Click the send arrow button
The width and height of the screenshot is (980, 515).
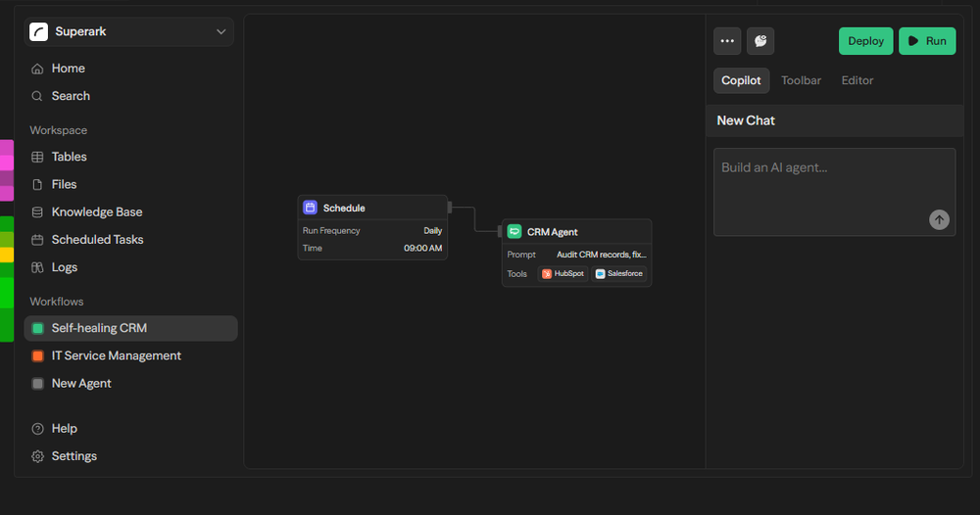939,219
